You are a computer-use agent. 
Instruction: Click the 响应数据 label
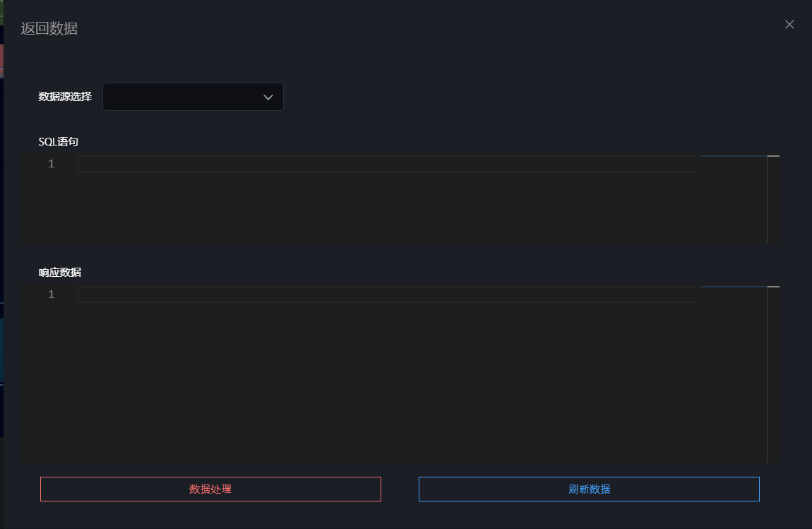[60, 272]
